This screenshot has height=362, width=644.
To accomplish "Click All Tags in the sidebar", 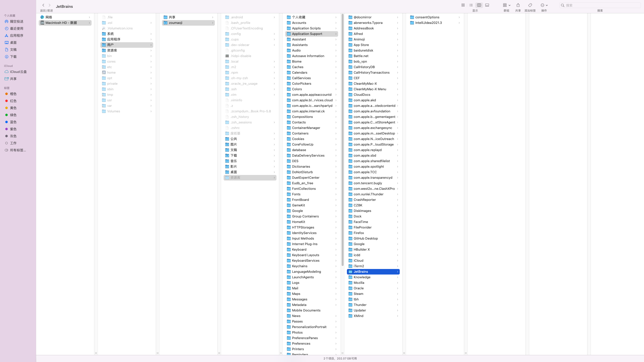I will coord(18,150).
